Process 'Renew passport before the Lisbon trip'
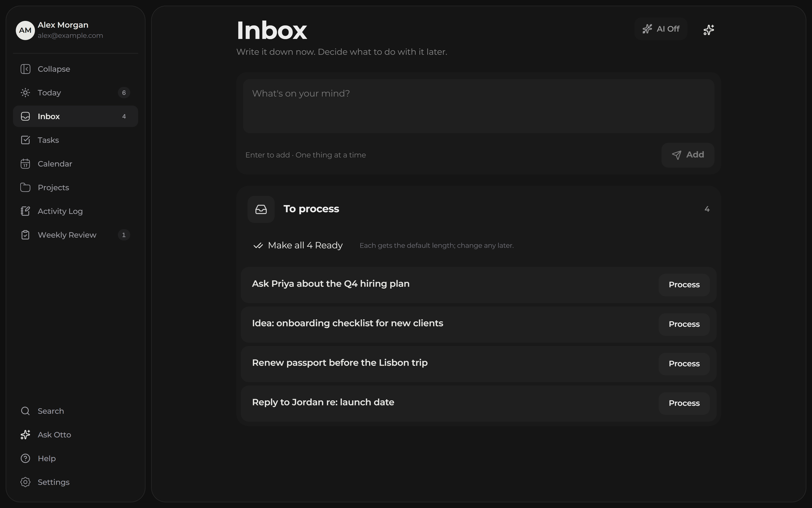Image resolution: width=812 pixels, height=508 pixels. pos(684,364)
